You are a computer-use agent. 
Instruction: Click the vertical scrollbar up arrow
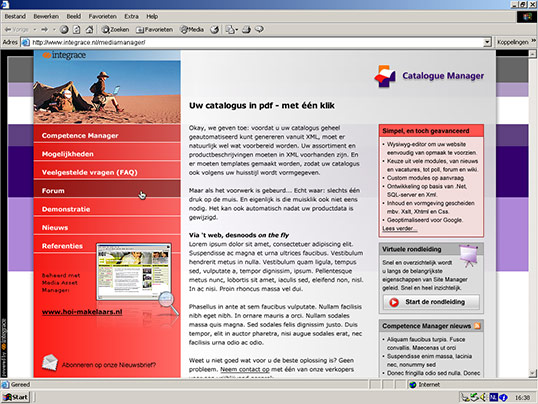click(x=533, y=54)
